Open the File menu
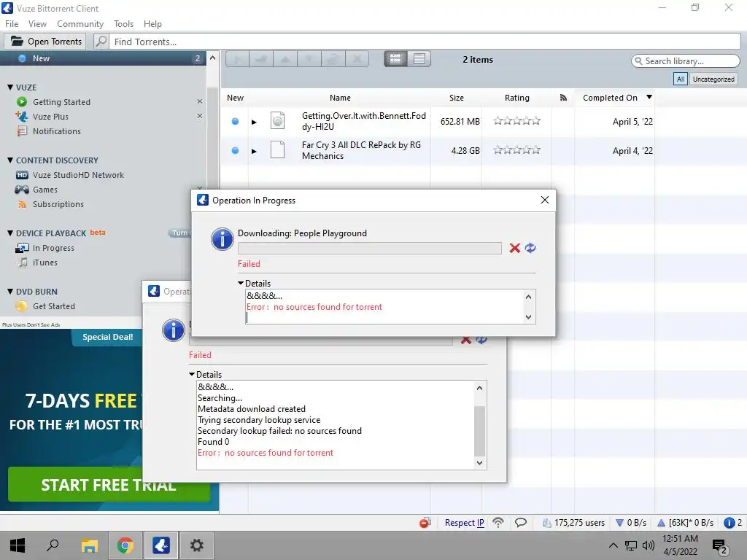Viewport: 747px width, 560px height. (x=12, y=24)
